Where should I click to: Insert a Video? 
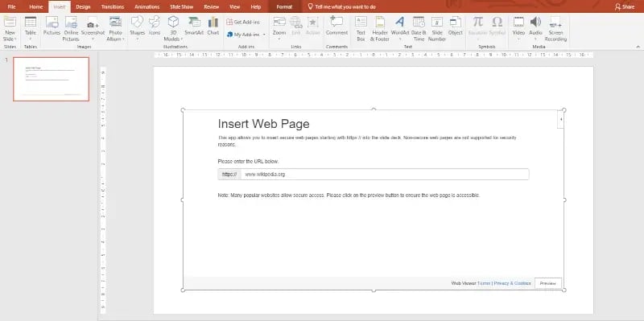pyautogui.click(x=518, y=29)
